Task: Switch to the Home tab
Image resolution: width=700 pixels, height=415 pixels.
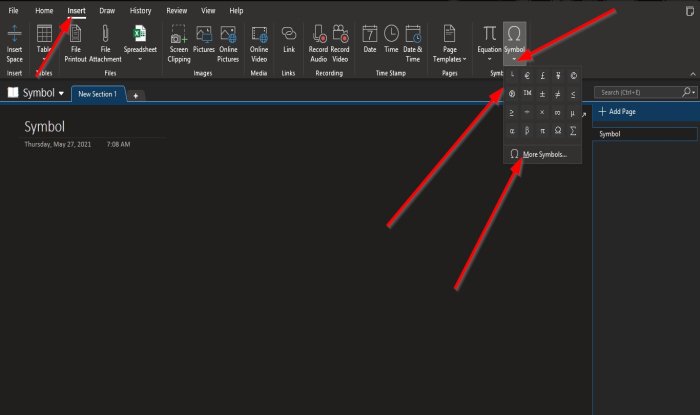Action: 44,10
